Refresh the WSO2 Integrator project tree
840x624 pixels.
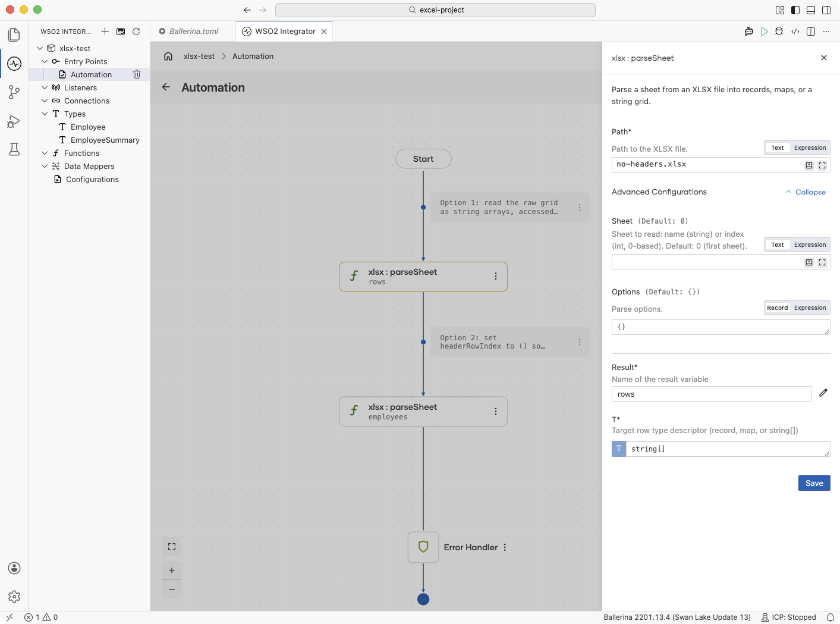tap(136, 32)
